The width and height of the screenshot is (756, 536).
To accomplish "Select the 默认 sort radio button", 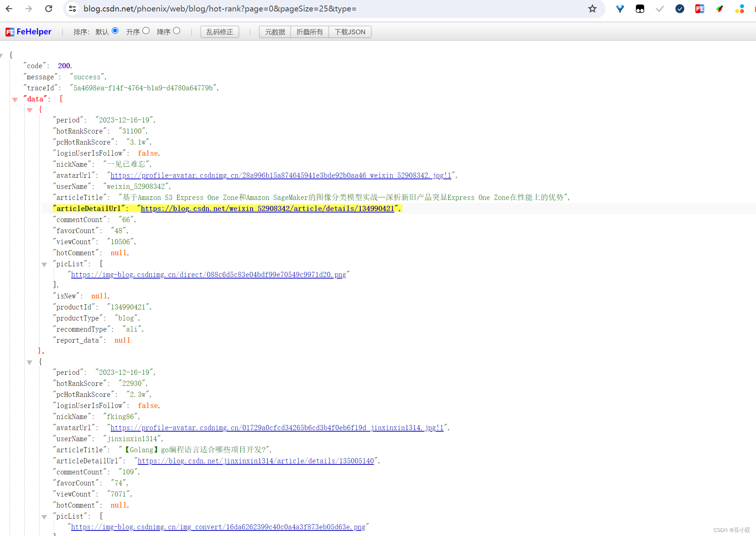I will pos(115,31).
